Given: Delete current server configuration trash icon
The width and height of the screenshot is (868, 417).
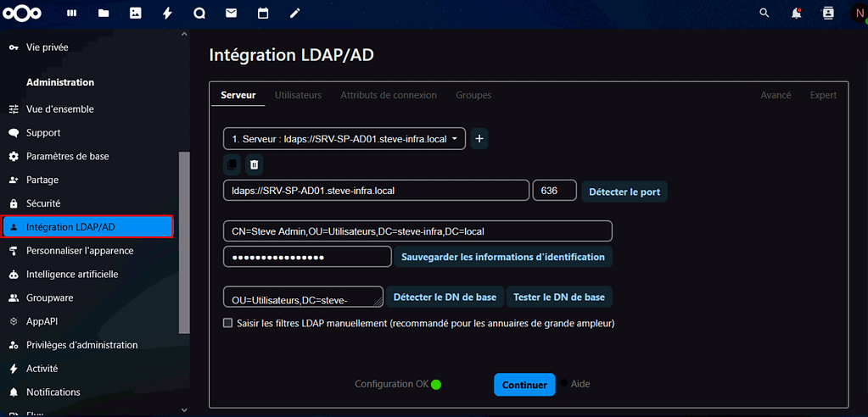Looking at the screenshot, I should click(x=254, y=164).
